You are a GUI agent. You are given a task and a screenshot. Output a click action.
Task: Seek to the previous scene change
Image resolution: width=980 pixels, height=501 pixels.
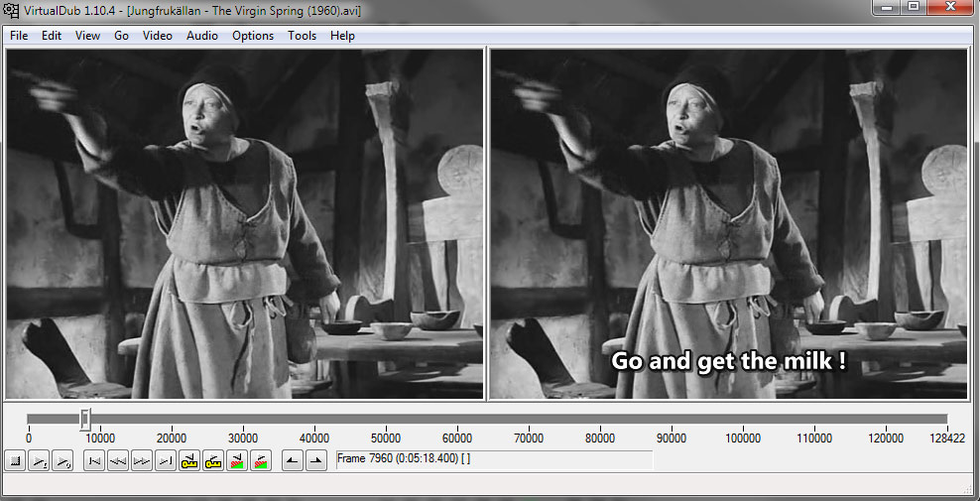[237, 461]
